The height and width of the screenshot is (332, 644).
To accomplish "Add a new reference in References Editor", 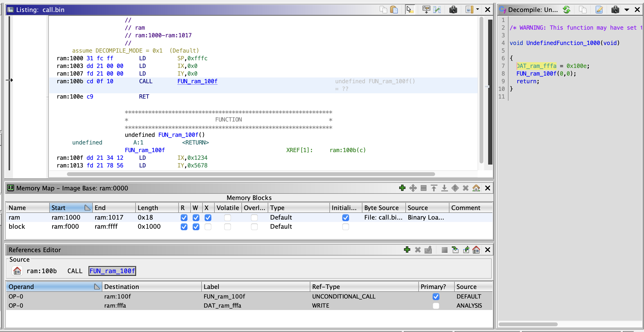I will [407, 249].
